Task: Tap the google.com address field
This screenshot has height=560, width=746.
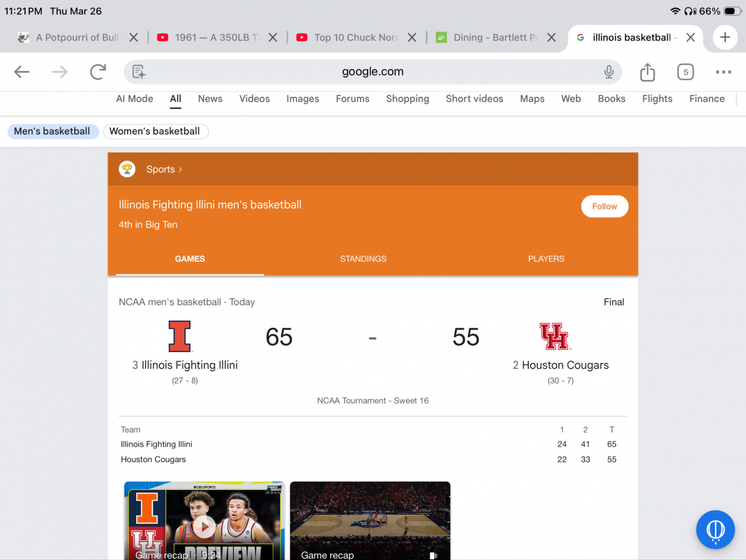Action: (x=372, y=72)
